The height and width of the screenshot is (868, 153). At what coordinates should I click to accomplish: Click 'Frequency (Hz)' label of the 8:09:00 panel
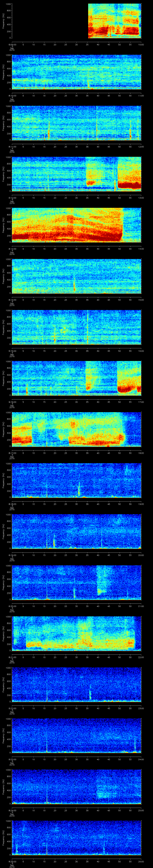(x=3, y=21)
